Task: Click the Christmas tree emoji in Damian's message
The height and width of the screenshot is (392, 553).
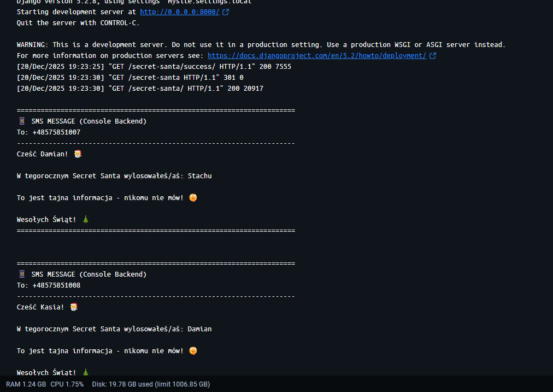Action: 86,219
